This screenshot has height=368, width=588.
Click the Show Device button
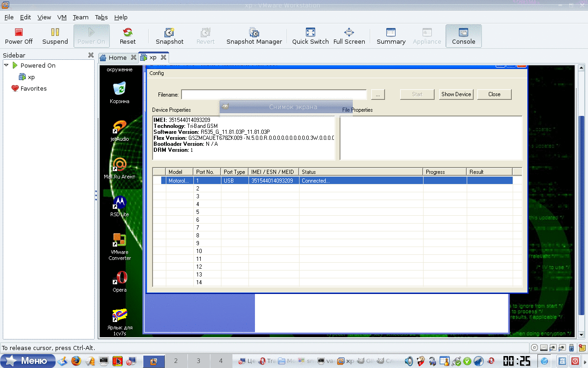coord(456,94)
